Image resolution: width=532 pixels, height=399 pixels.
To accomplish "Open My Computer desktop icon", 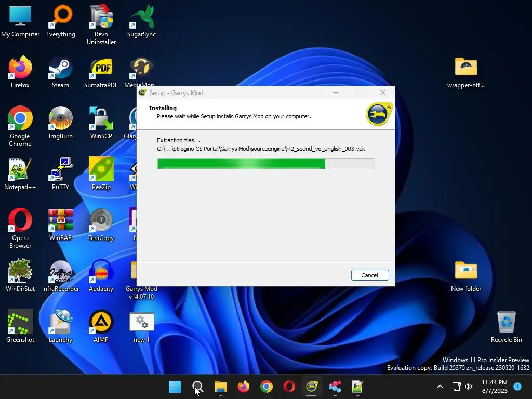I will coord(20,22).
